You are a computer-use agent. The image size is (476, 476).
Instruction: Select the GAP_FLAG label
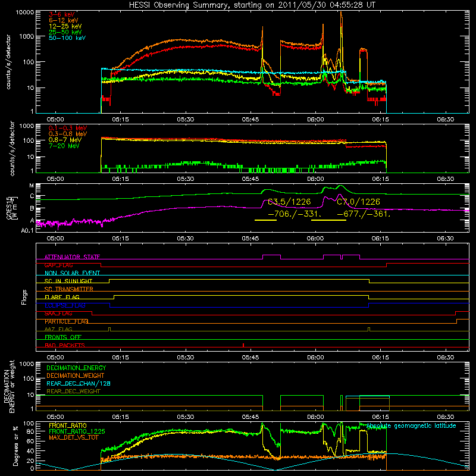point(58,265)
